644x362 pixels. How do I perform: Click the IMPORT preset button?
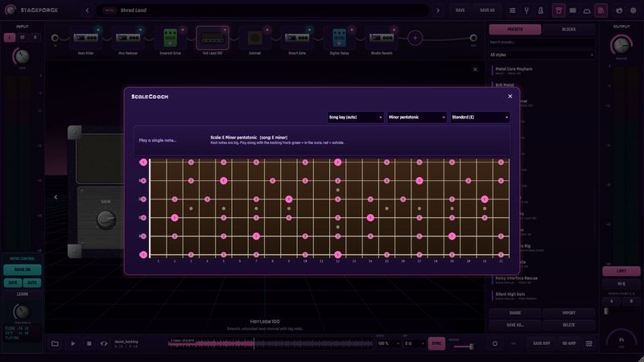coord(569,313)
